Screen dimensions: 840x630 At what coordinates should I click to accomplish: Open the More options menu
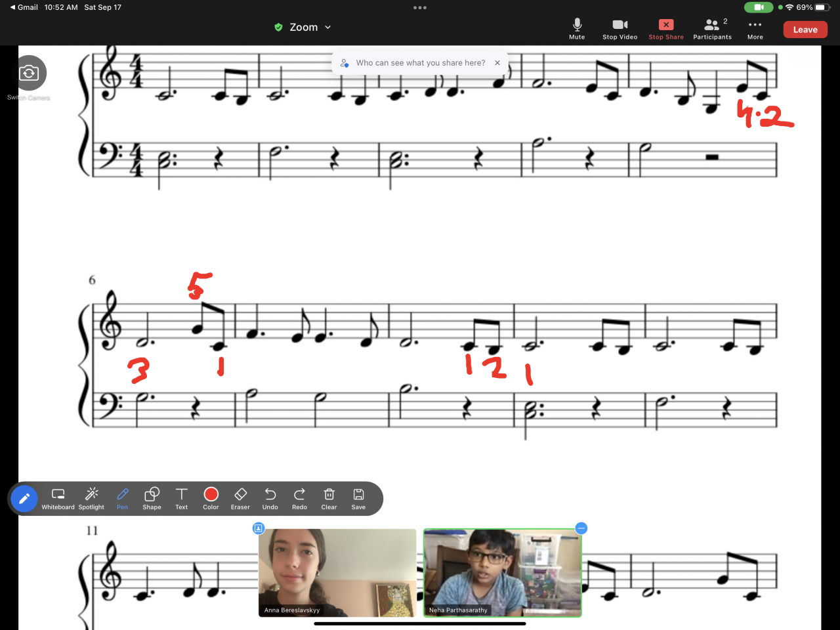point(755,29)
